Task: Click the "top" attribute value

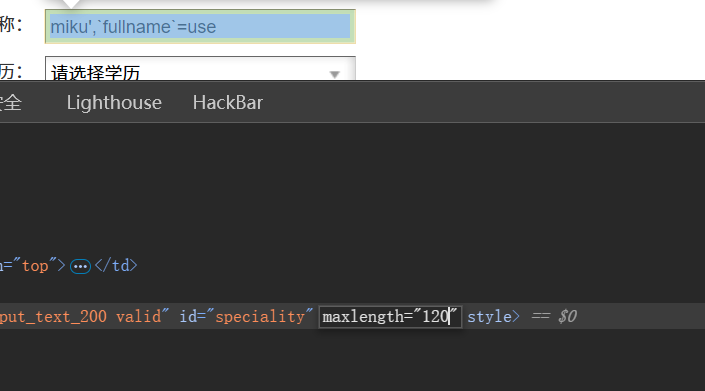Action: pyautogui.click(x=35, y=266)
